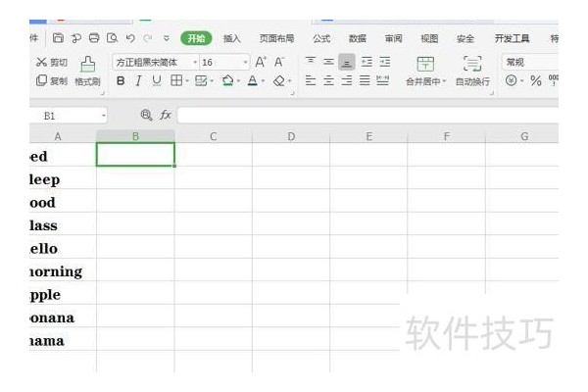Switch to 开始 ribbon tab
The height and width of the screenshot is (392, 588).
[x=196, y=38]
